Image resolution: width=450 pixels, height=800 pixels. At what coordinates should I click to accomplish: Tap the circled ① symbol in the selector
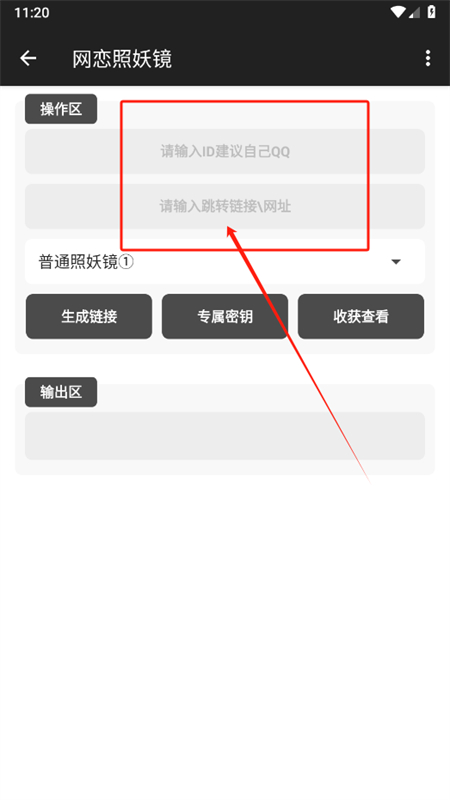click(x=126, y=262)
